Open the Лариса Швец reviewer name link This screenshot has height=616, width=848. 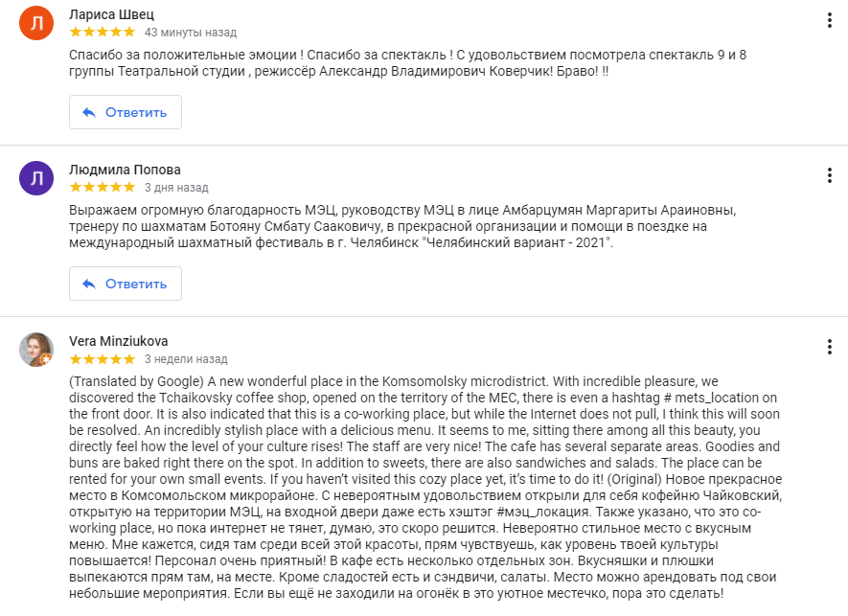[x=111, y=14]
